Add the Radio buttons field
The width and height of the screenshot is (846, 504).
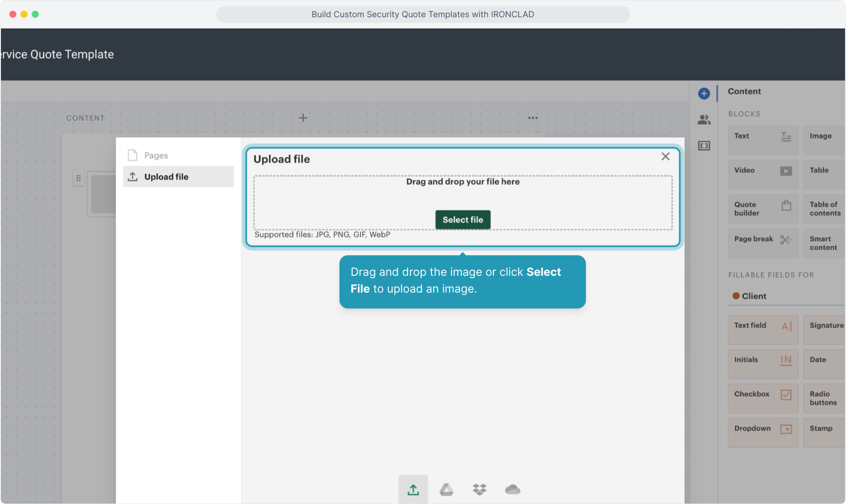[x=824, y=398]
